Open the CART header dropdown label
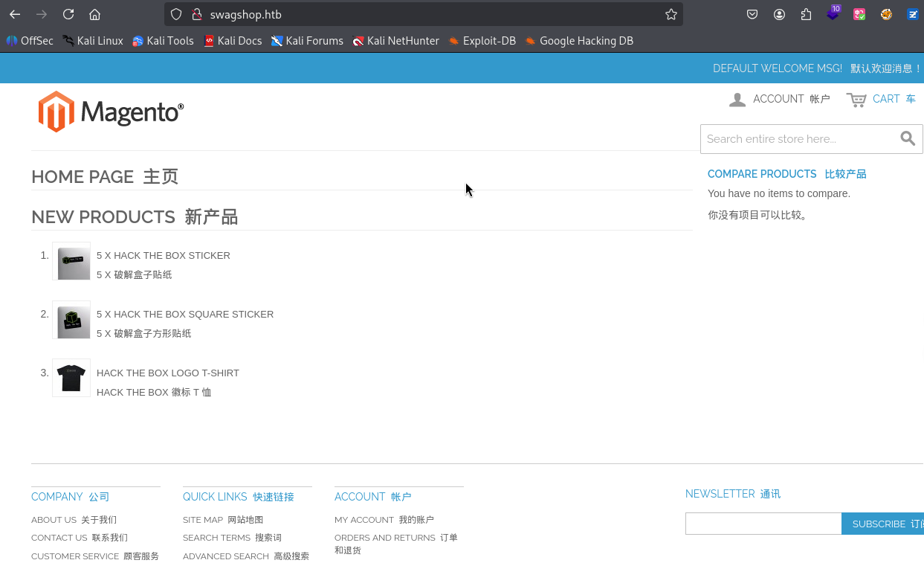 click(x=894, y=99)
